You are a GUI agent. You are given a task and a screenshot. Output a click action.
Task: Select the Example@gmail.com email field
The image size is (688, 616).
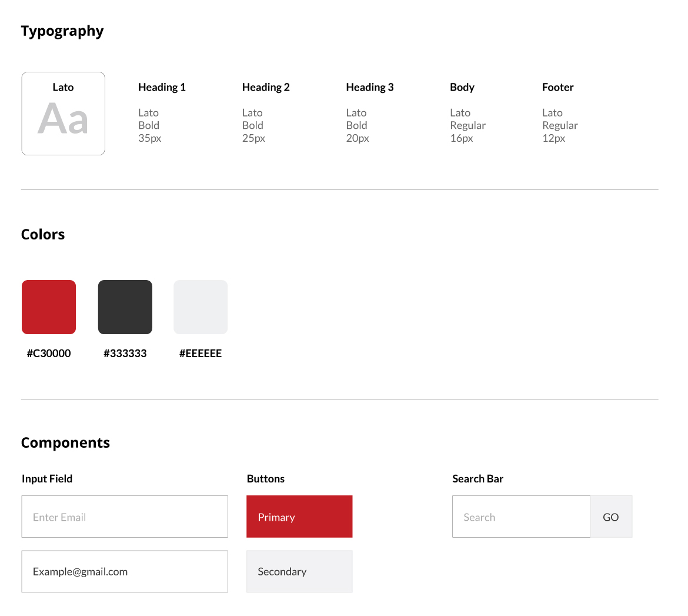125,571
